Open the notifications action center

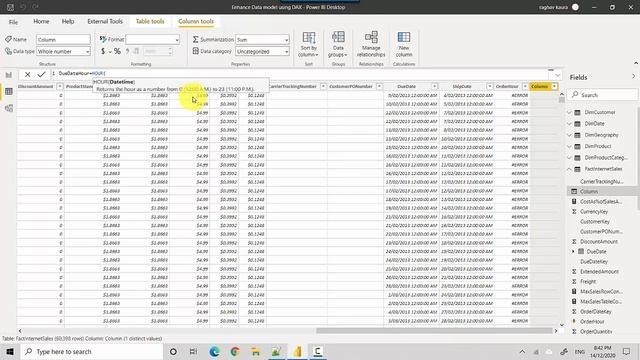point(627,351)
